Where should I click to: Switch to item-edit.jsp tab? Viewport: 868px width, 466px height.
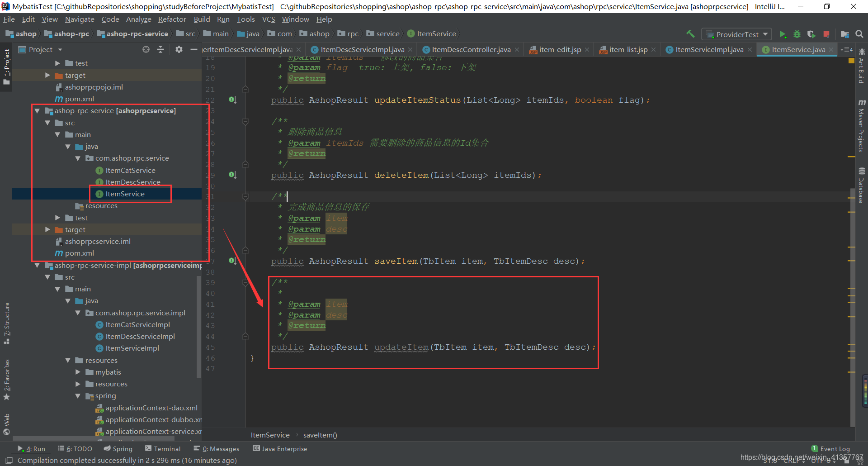[x=560, y=50]
